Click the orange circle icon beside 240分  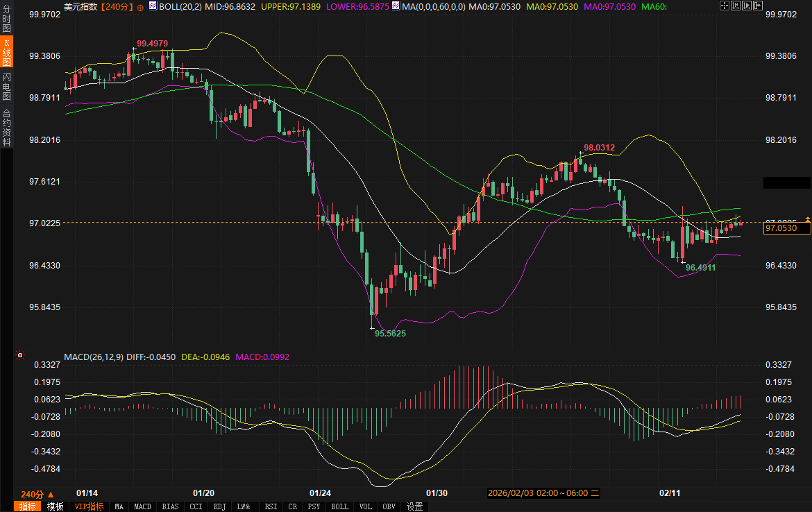[x=141, y=7]
